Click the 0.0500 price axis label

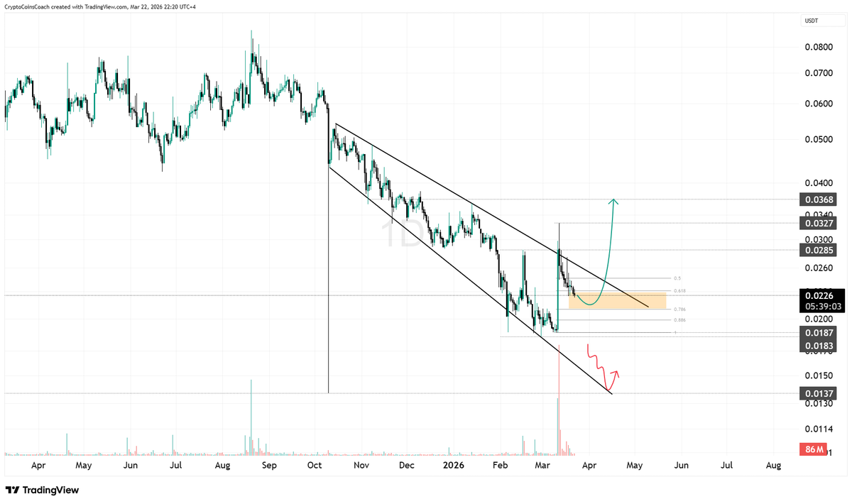point(818,139)
